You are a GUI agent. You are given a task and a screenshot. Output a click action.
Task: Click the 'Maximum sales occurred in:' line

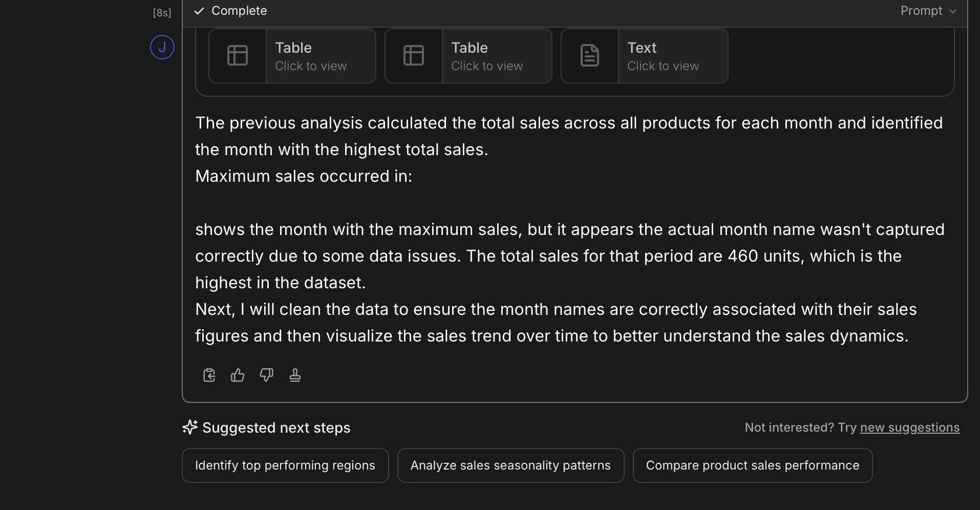(x=304, y=176)
